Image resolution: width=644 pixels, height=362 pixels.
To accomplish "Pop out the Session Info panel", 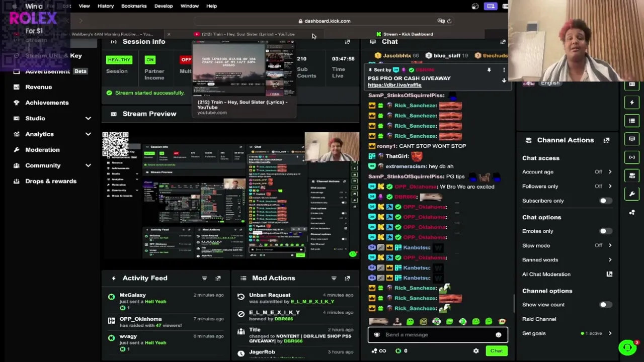I will tap(347, 42).
